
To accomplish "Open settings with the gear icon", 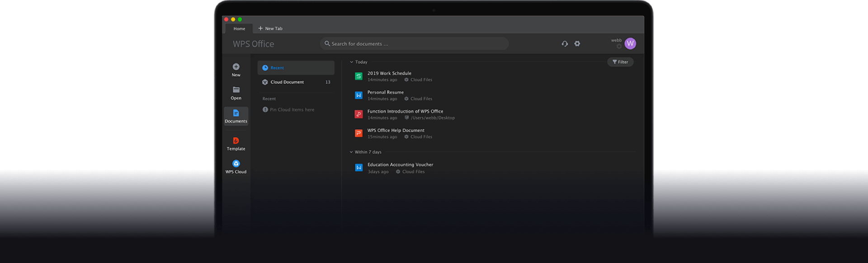I will pos(577,44).
